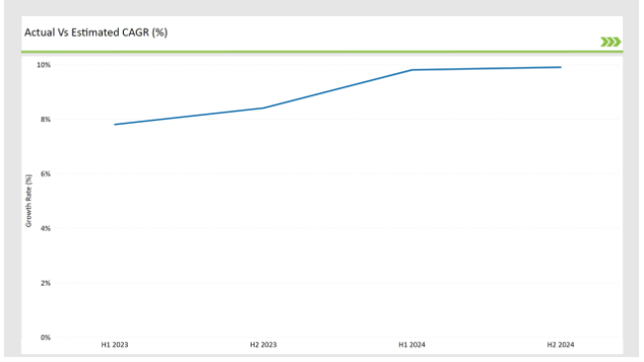This screenshot has height=362, width=644.
Task: Select the 'H2 2023' x-axis label
Action: 264,345
